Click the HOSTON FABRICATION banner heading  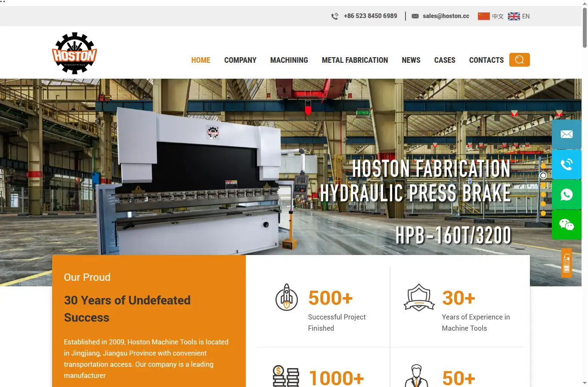pyautogui.click(x=431, y=168)
